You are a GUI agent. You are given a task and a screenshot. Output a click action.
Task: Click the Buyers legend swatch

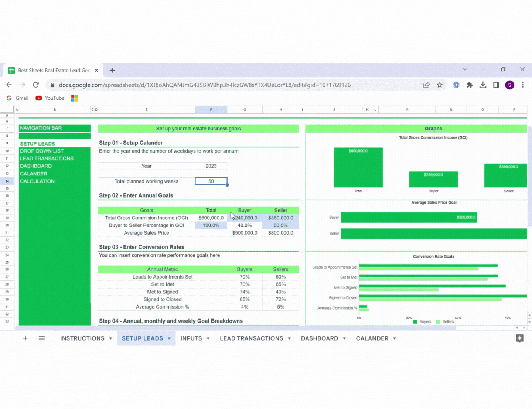tap(415, 322)
